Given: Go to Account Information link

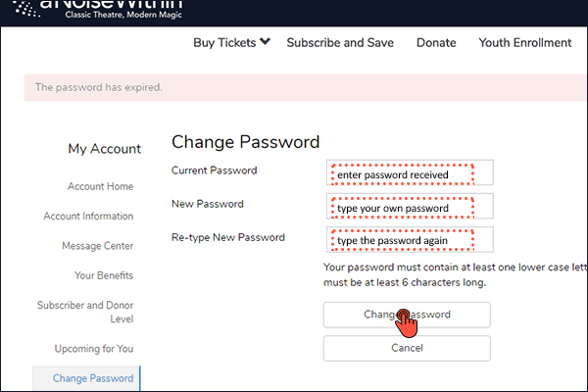Looking at the screenshot, I should click(88, 217).
